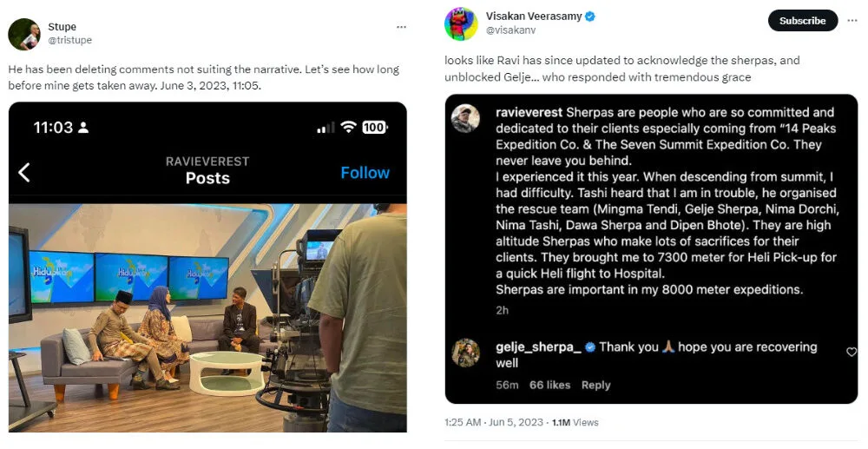Click the tweet timestamp 1:25 AM Jun 5, 2023
The width and height of the screenshot is (868, 449).
(x=492, y=422)
